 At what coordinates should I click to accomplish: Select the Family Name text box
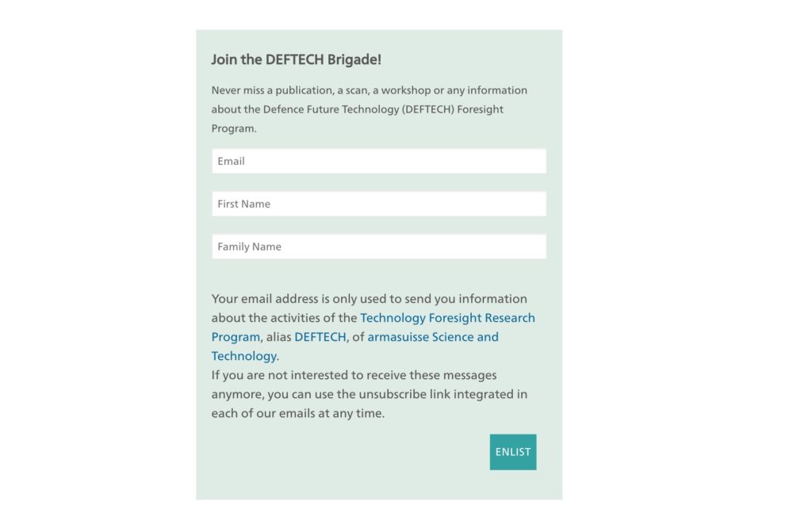pyautogui.click(x=378, y=247)
